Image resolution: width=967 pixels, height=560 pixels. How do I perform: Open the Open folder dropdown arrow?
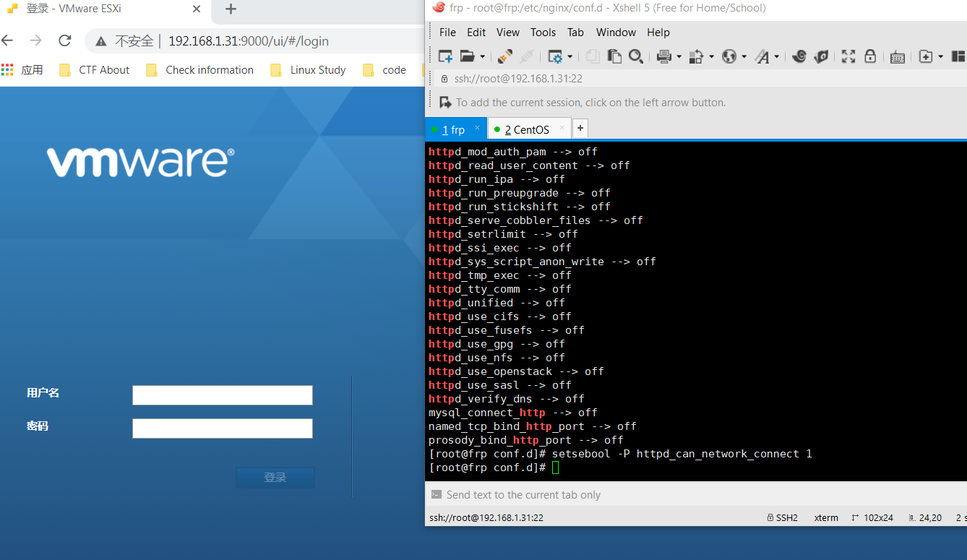[481, 56]
